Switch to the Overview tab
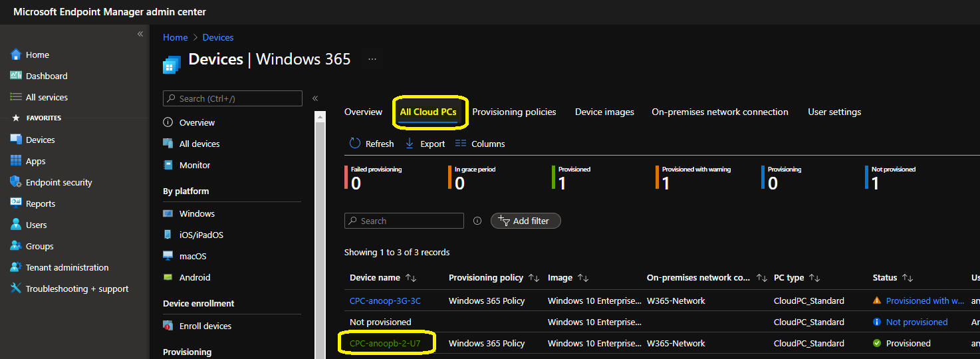This screenshot has height=359, width=980. pos(363,112)
